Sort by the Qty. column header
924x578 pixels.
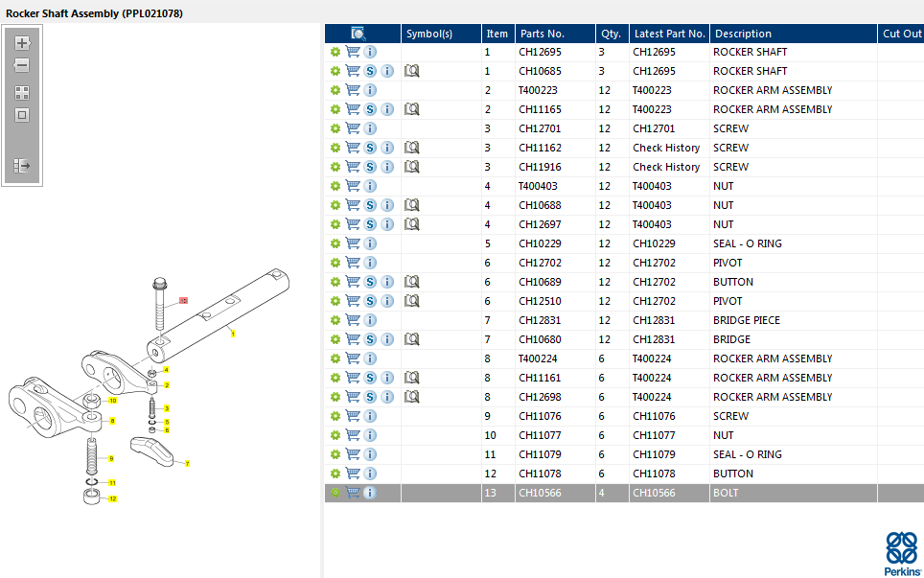[612, 34]
